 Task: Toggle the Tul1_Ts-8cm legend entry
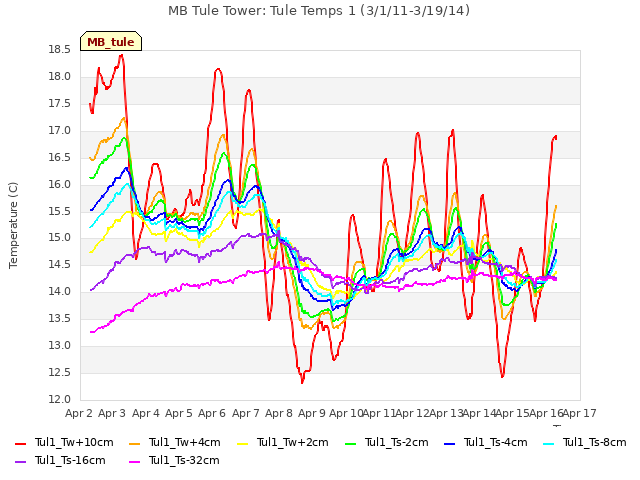584,442
